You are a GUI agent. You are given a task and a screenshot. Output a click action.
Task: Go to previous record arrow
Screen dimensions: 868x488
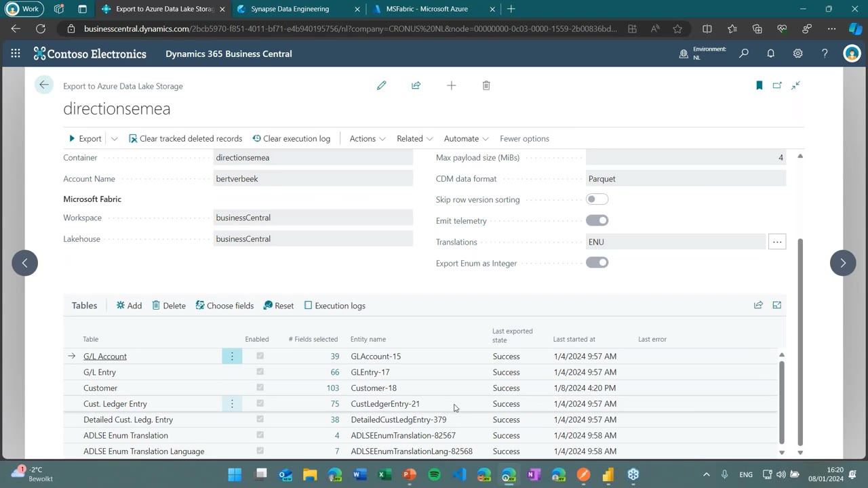pos(25,263)
